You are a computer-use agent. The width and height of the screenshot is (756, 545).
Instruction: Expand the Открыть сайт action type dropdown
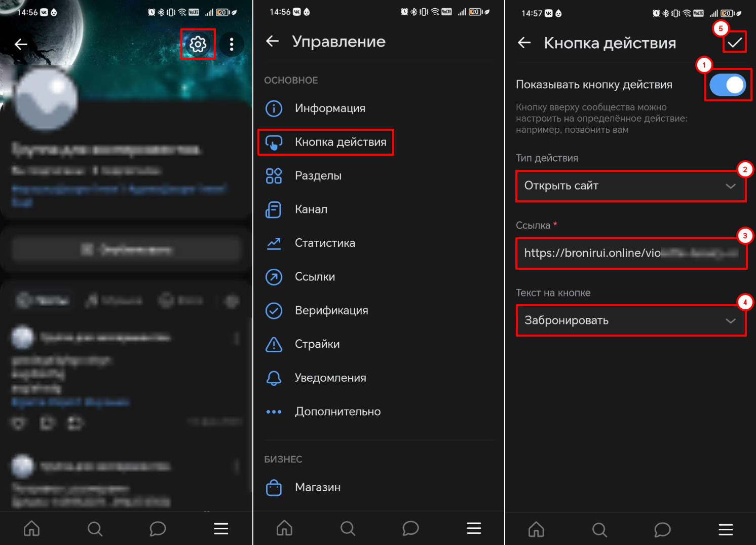click(x=630, y=186)
